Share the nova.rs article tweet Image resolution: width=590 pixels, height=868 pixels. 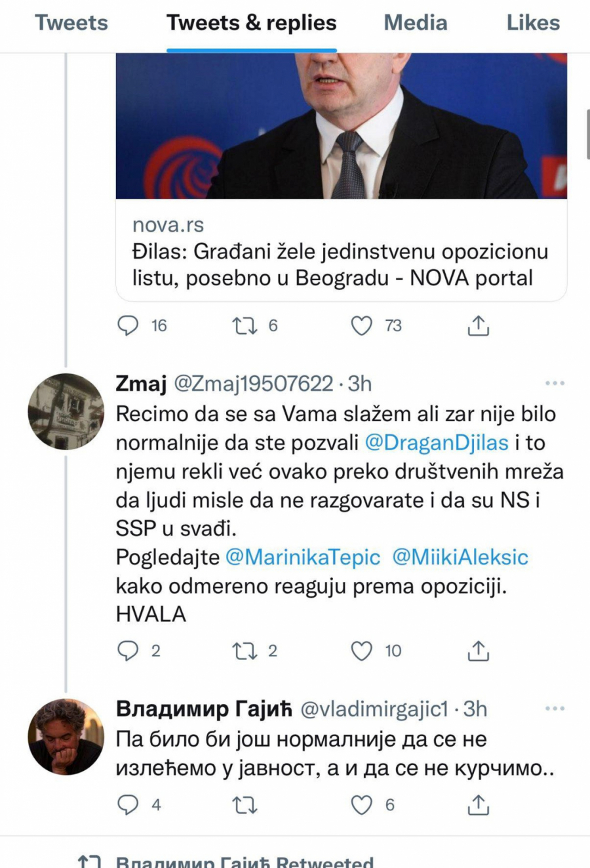coord(479,326)
